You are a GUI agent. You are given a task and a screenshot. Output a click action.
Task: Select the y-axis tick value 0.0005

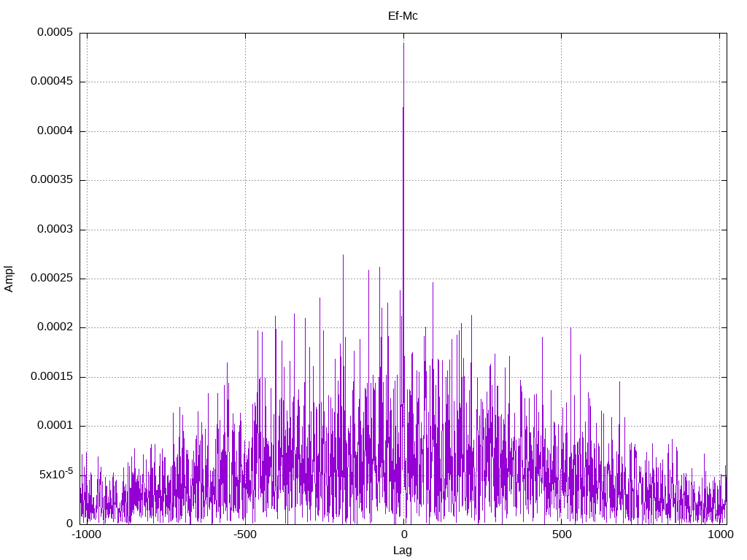55,32
